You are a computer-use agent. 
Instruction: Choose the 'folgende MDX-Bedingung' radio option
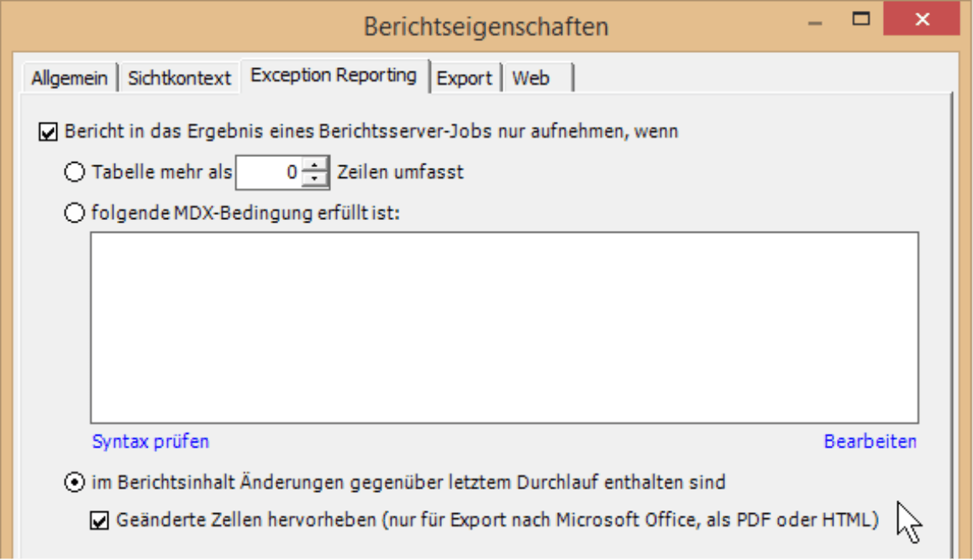(75, 212)
